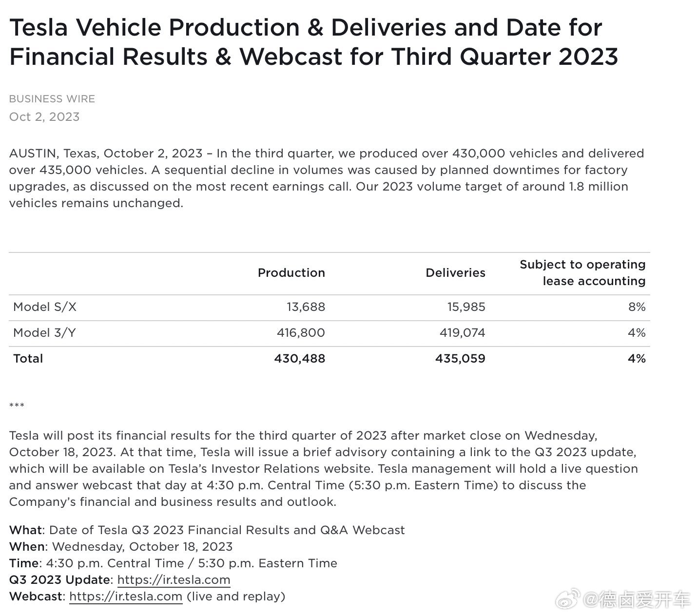Click the three-asterisk section separator
Screen dimensions: 697x616
pyautogui.click(x=17, y=406)
